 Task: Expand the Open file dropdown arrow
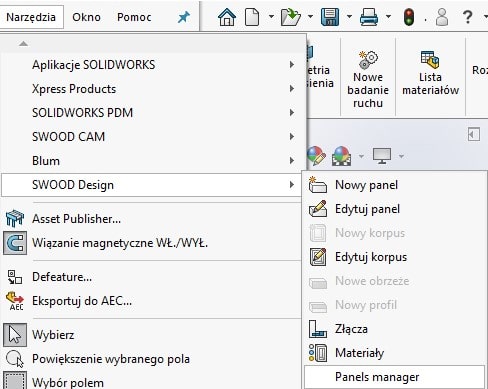tap(310, 16)
